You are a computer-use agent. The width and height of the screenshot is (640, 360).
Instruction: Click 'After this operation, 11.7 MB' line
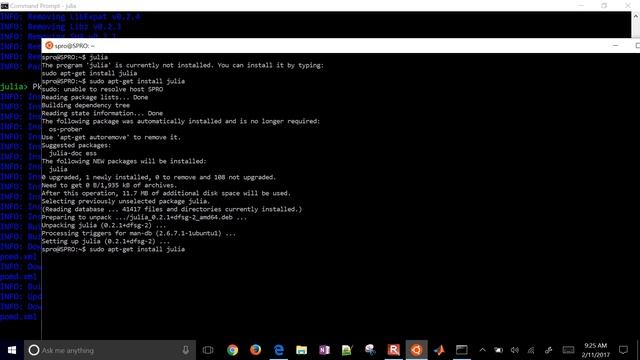(x=166, y=193)
